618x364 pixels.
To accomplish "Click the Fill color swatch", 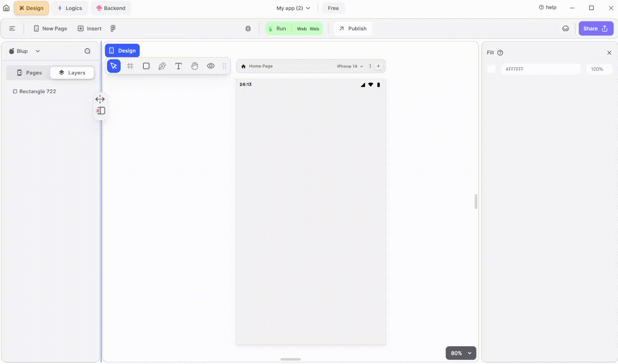I will pos(491,69).
